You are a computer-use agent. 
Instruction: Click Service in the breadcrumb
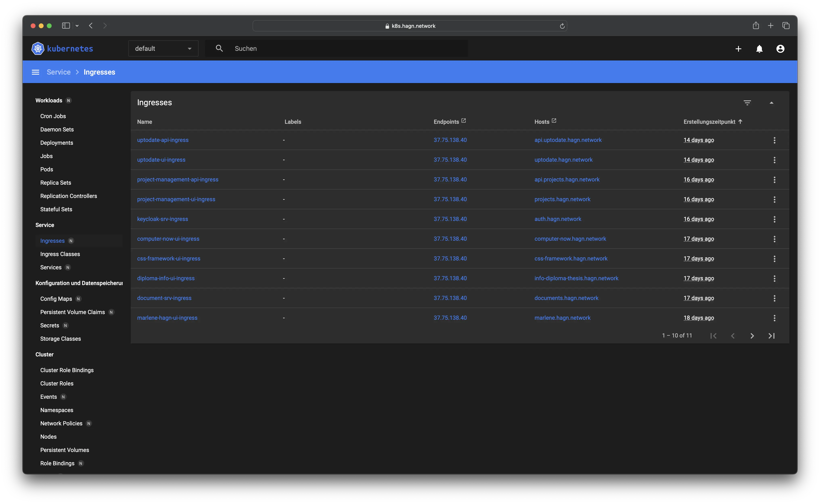click(59, 72)
